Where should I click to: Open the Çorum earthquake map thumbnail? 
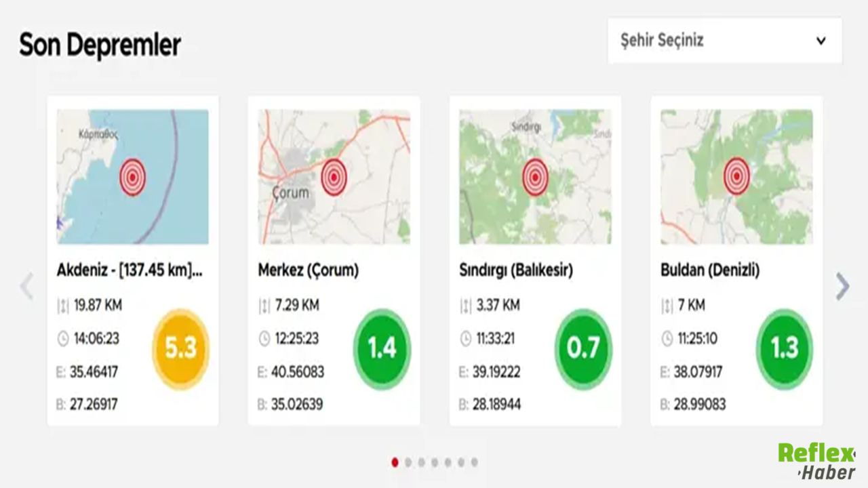[x=334, y=177]
